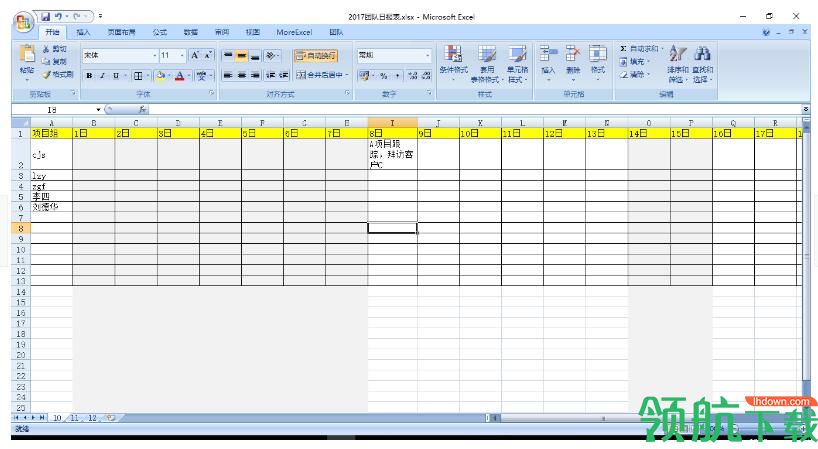The image size is (818, 449).
Task: Open Format as Table (套用表格格式)
Action: click(487, 63)
